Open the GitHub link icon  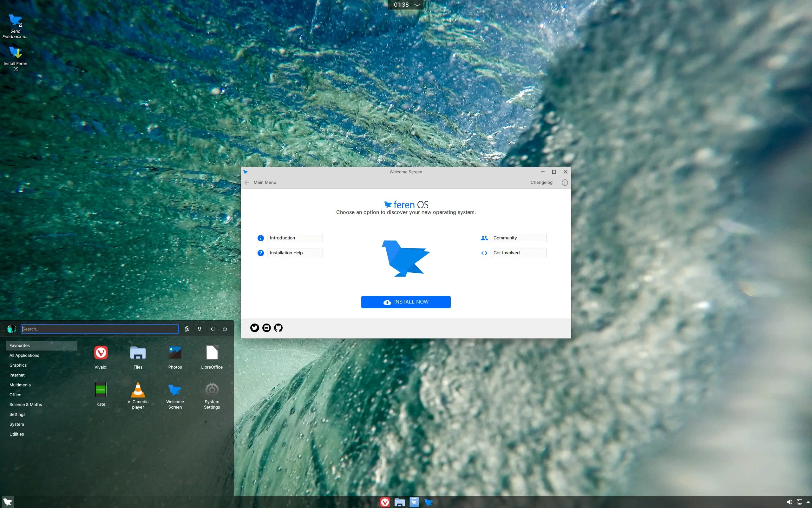point(278,328)
